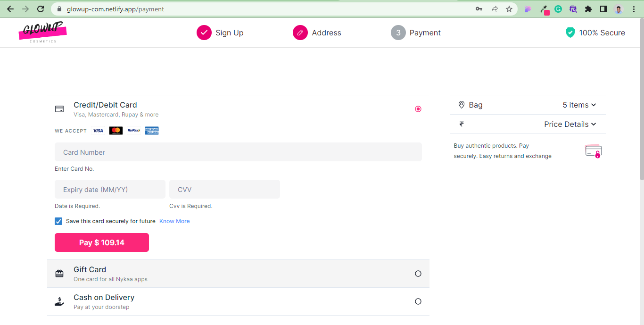The height and width of the screenshot is (325, 644).
Task: Click the padlock site info icon
Action: pyautogui.click(x=59, y=9)
